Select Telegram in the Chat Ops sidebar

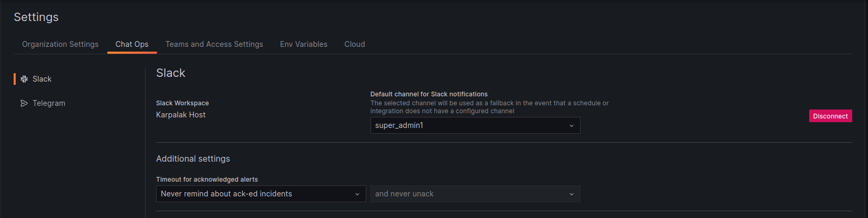(x=49, y=103)
